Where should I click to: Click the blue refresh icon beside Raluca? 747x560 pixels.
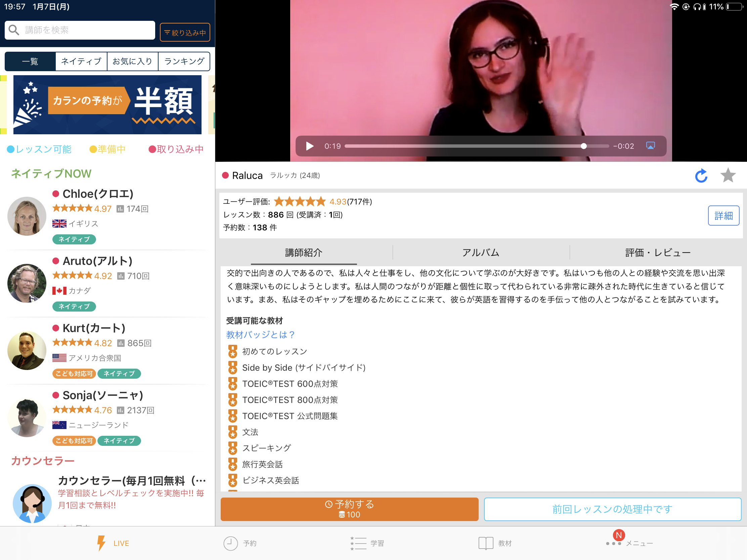tap(701, 176)
